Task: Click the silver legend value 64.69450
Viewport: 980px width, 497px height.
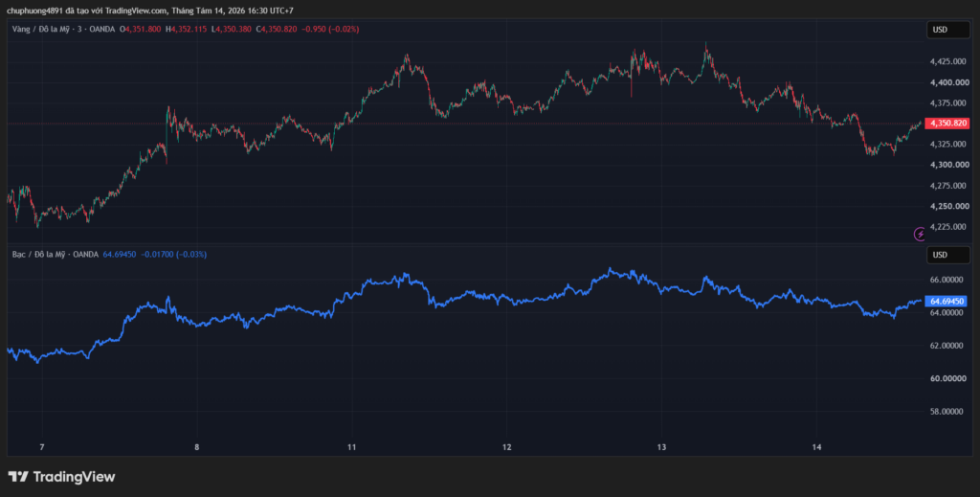Action: (120, 255)
